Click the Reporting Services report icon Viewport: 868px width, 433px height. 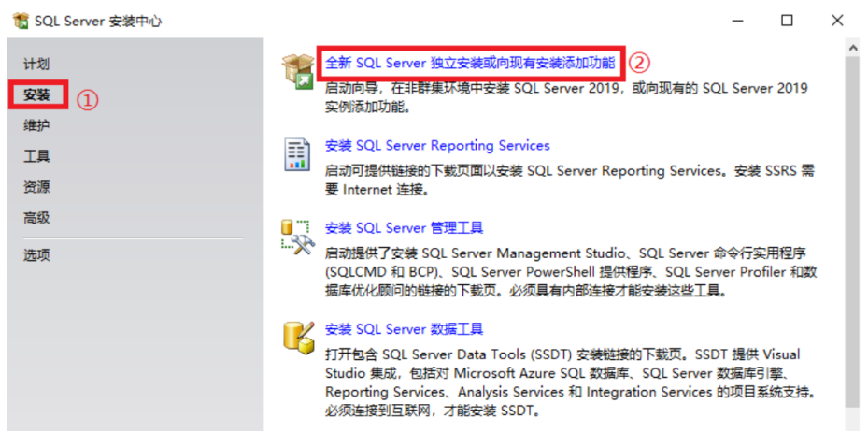click(x=297, y=154)
